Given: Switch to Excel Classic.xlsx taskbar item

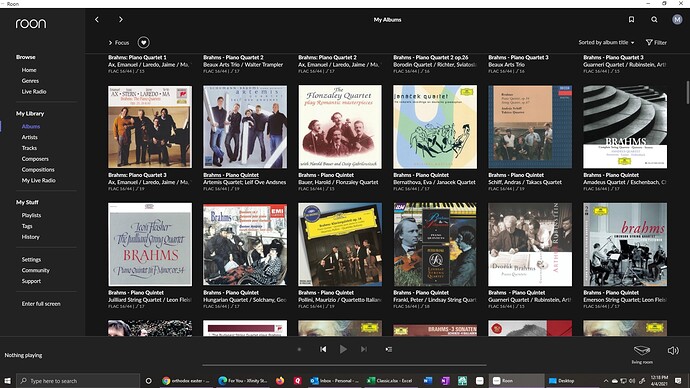Looking at the screenshot, I should point(390,381).
